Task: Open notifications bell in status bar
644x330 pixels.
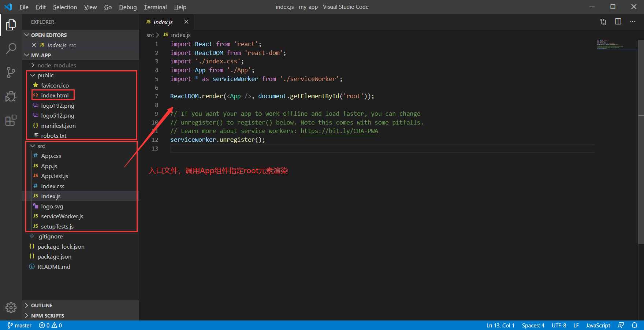Action: [x=634, y=325]
